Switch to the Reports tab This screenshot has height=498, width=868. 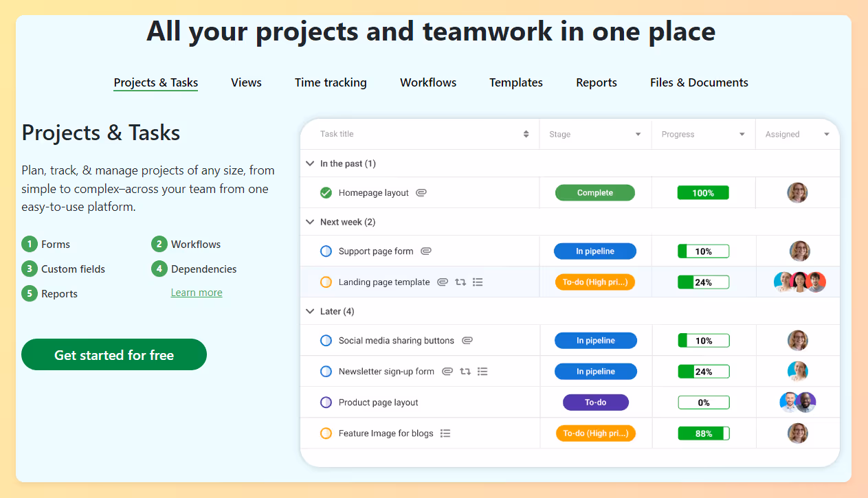click(597, 82)
